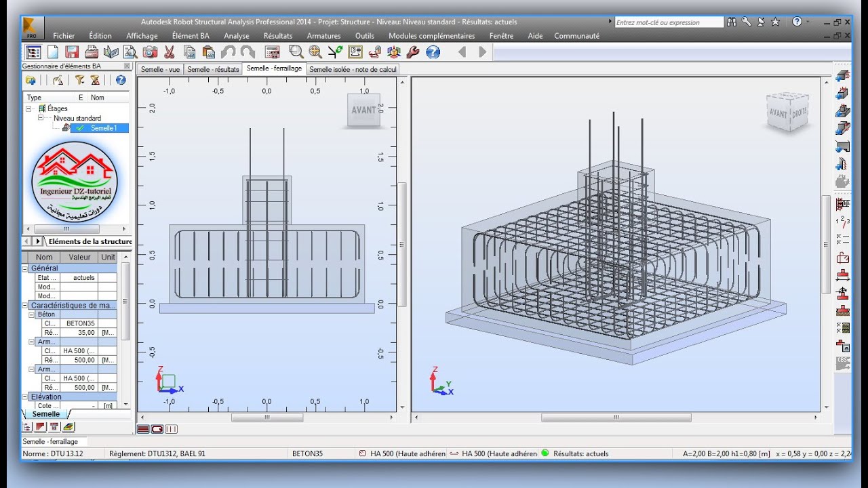The width and height of the screenshot is (868, 488).
Task: Collapse the Général property group
Action: click(x=26, y=268)
